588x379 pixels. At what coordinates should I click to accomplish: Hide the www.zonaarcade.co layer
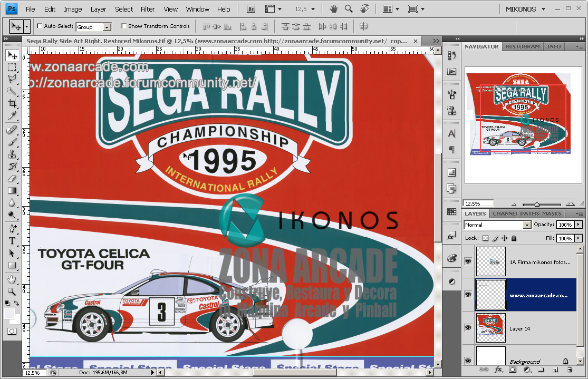(x=468, y=295)
